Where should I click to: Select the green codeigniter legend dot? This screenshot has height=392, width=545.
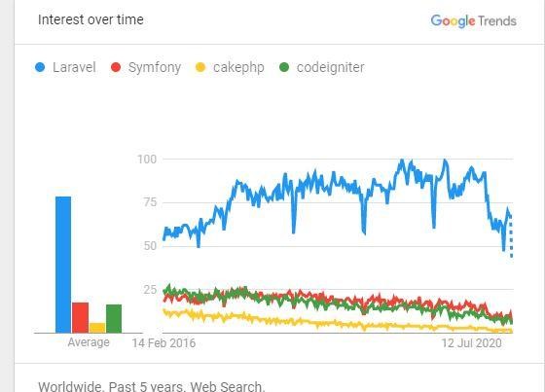click(284, 67)
